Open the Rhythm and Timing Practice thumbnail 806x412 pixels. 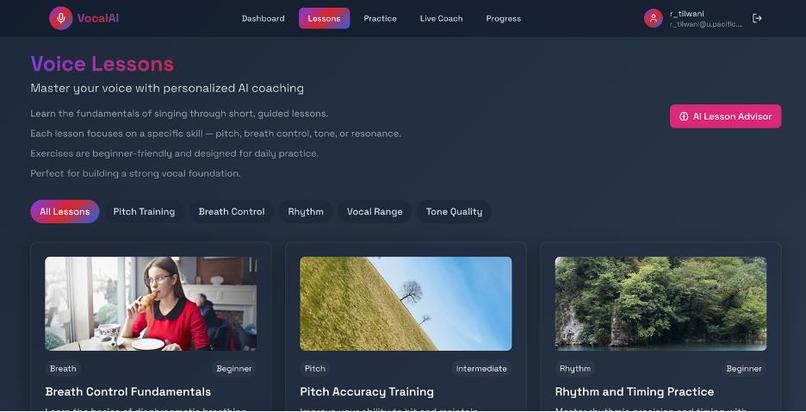pos(661,304)
